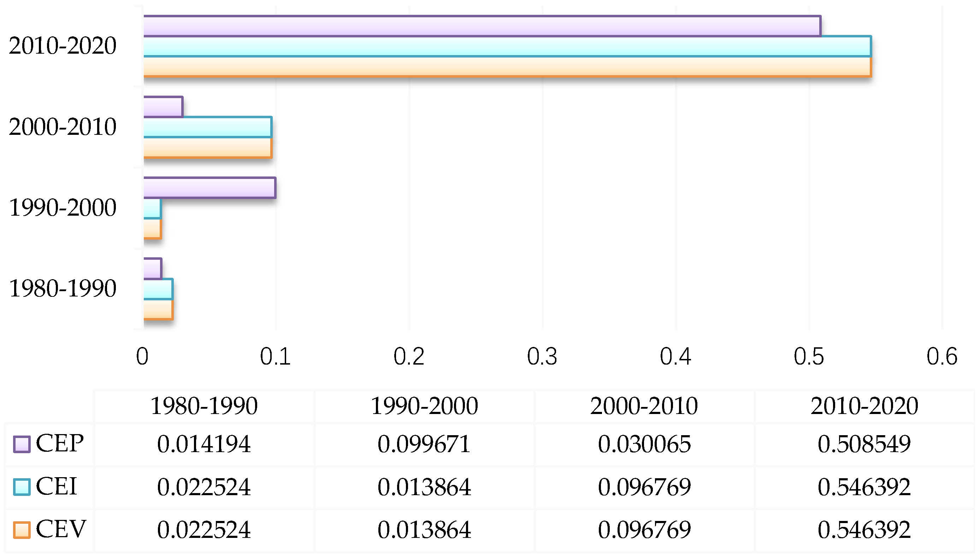Image resolution: width=980 pixels, height=558 pixels.
Task: Click the CEV orange legend swatch
Action: click(x=22, y=530)
